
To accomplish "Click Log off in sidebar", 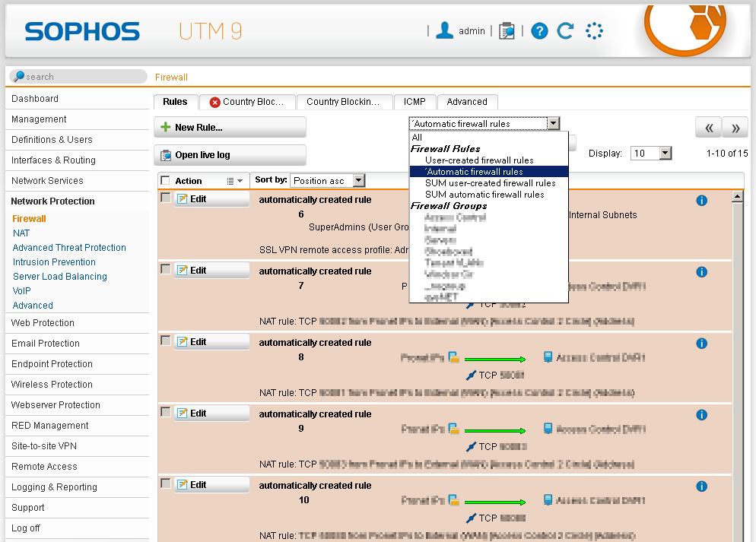I will tap(77, 528).
